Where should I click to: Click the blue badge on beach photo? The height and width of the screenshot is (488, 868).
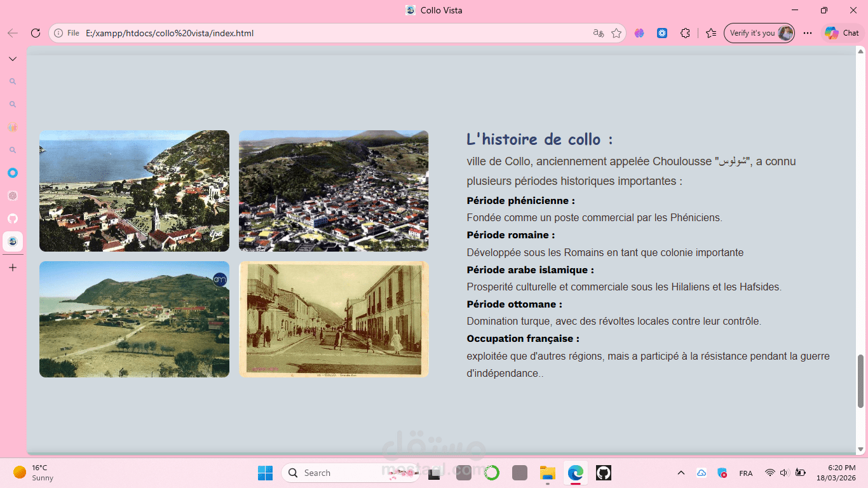point(220,280)
